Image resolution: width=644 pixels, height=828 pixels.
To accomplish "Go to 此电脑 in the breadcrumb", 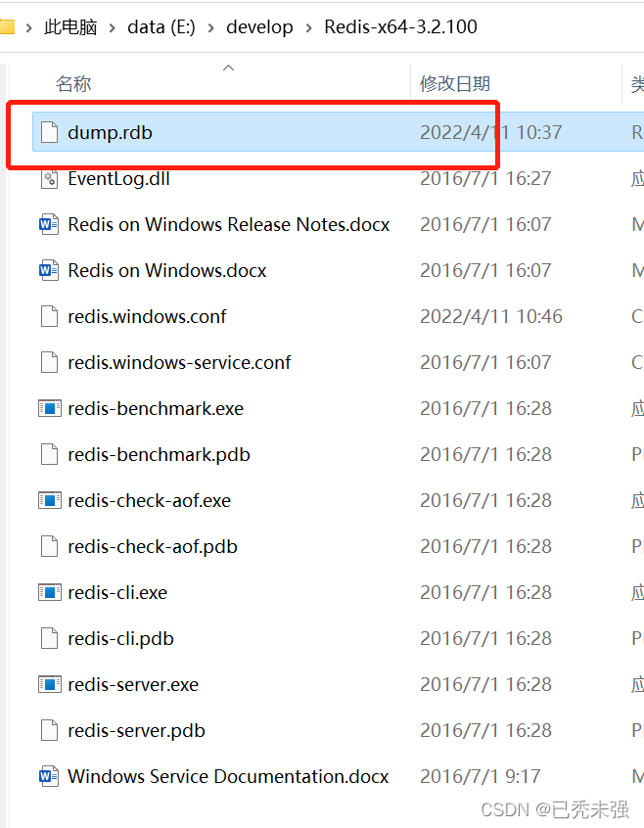I will pyautogui.click(x=70, y=27).
